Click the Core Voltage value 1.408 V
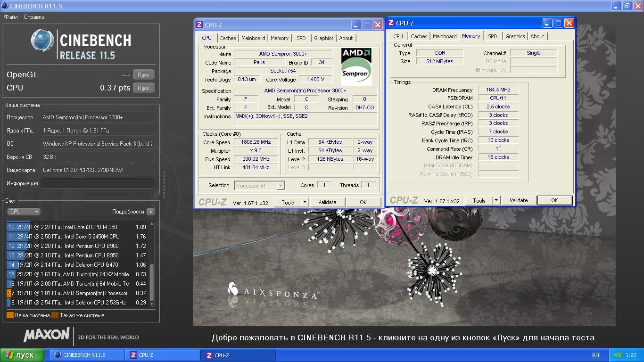 pyautogui.click(x=315, y=80)
